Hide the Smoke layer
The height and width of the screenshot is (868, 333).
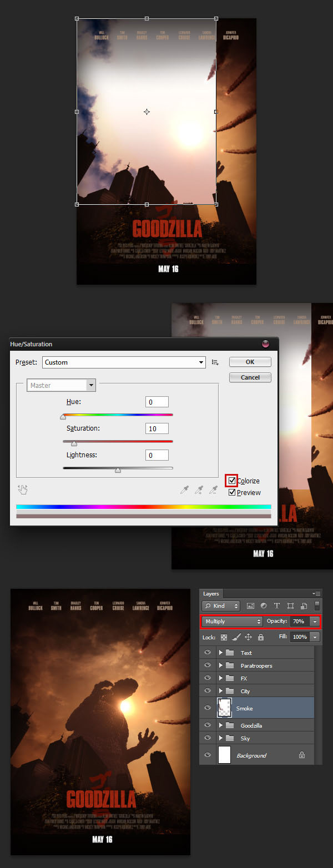tap(208, 708)
